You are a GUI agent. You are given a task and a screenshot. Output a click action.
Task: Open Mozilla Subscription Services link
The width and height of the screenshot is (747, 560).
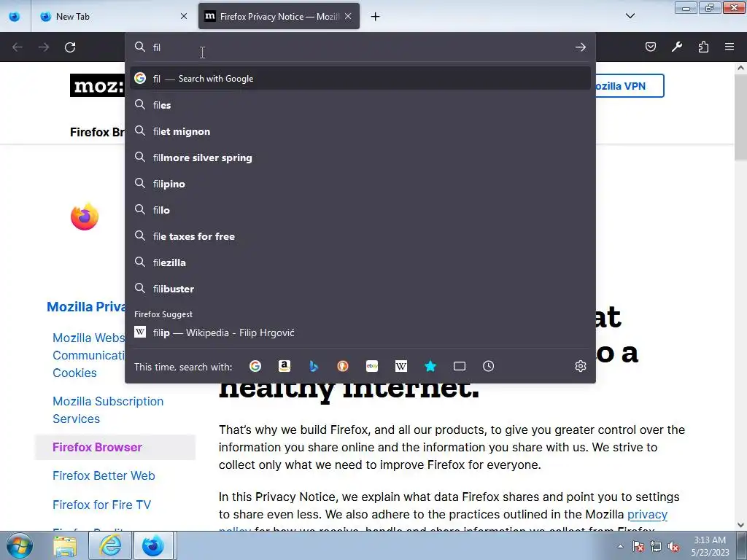point(108,410)
